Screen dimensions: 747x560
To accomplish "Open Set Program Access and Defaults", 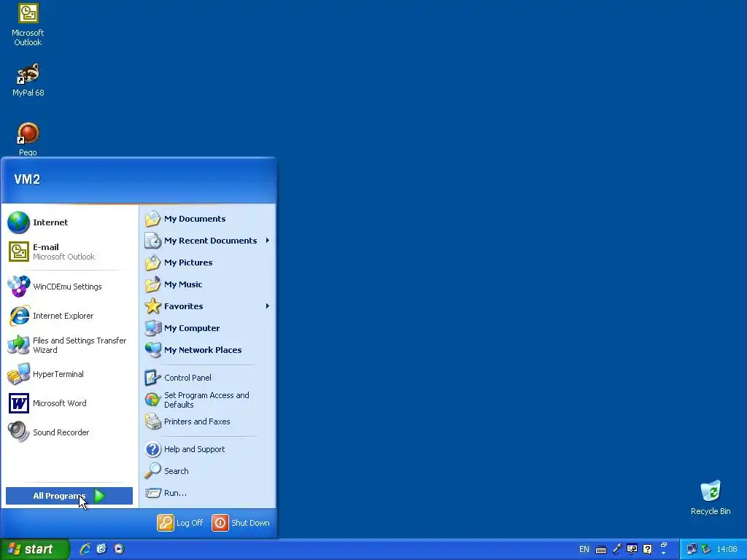I will click(208, 400).
